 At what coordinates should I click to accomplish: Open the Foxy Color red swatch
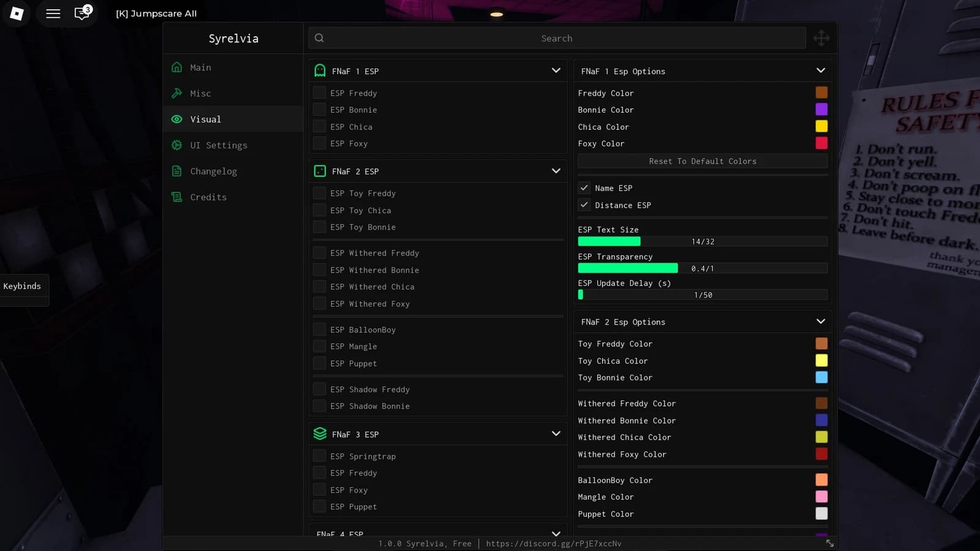(821, 143)
